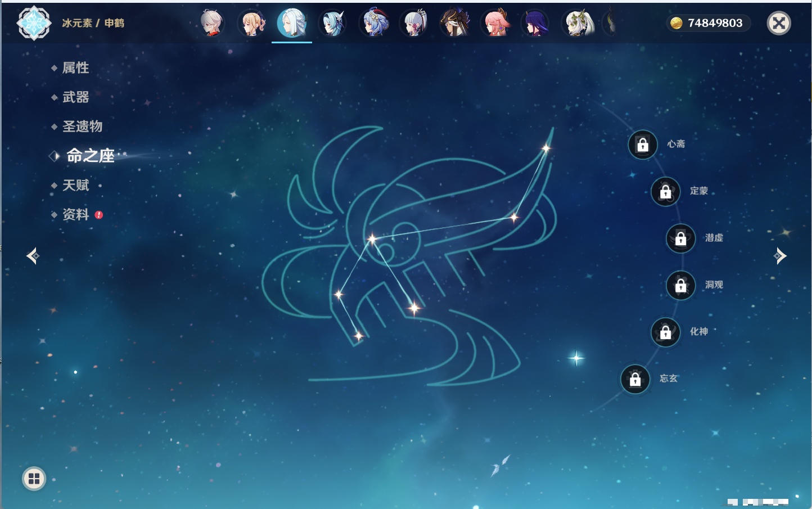Close the character screen
812x509 pixels.
[x=779, y=23]
